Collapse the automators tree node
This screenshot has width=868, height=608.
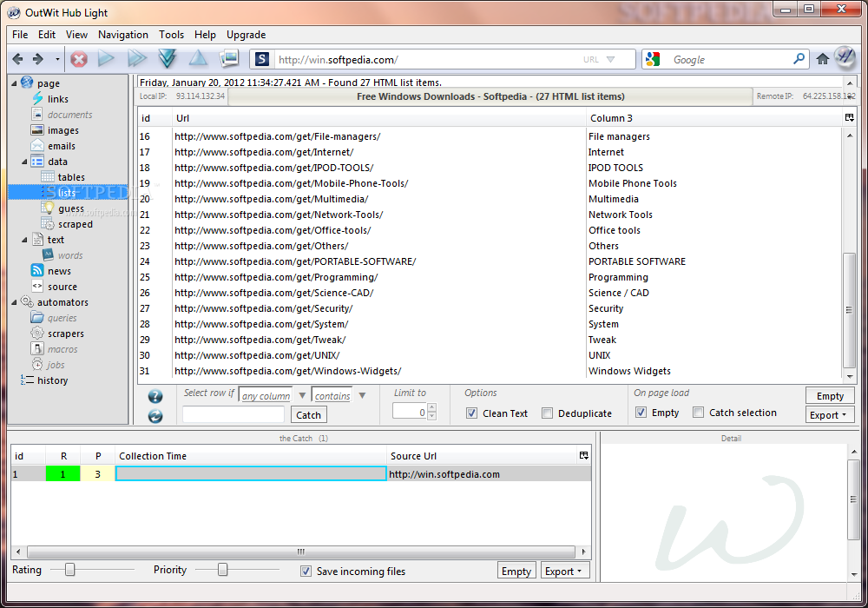15,302
